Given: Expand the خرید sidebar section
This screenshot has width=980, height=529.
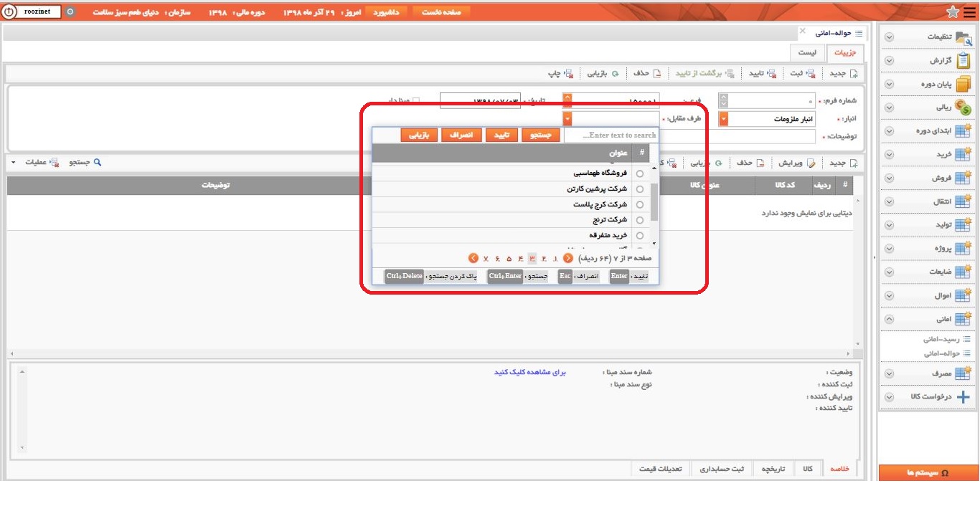Looking at the screenshot, I should [x=889, y=155].
